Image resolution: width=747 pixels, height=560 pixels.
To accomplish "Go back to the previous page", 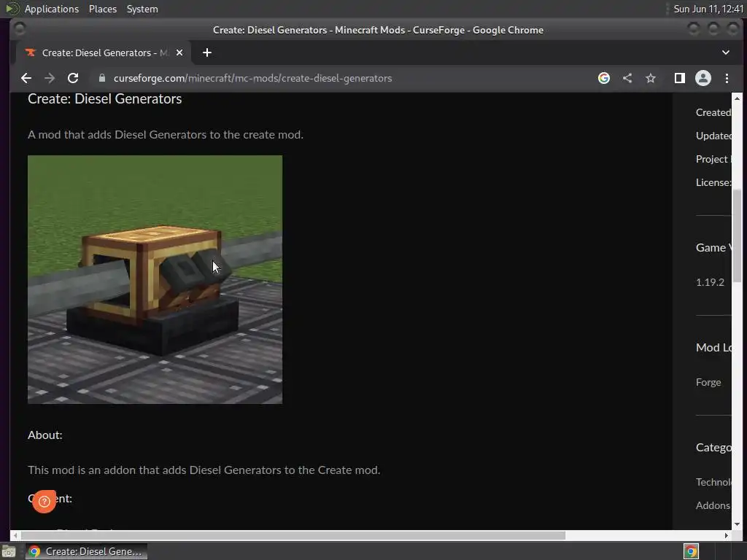I will (26, 78).
